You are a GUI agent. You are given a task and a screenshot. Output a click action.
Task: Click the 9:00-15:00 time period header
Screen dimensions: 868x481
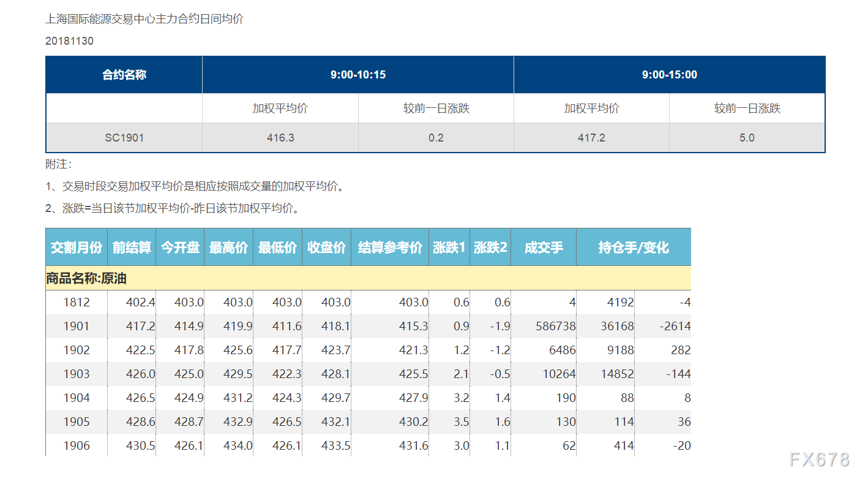pos(669,75)
